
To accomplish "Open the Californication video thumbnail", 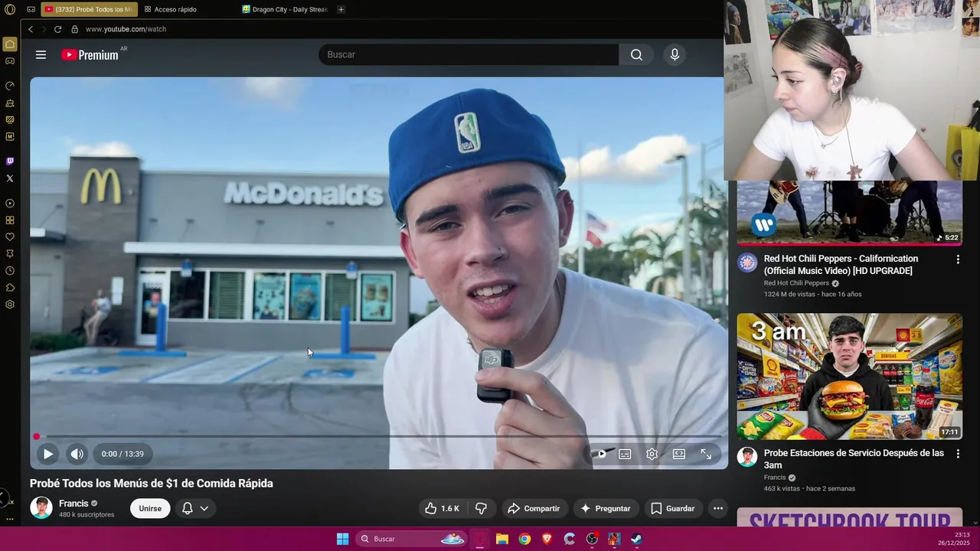I will (x=849, y=213).
